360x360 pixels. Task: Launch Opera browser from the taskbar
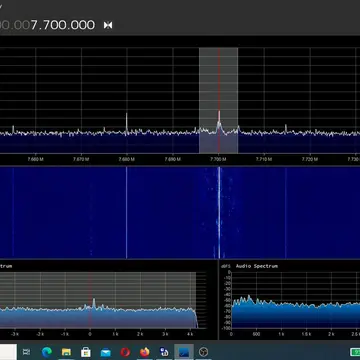[x=125, y=352]
